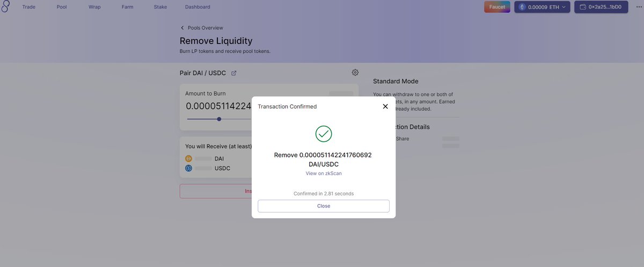Screen dimensions: 644x267
Task: Click the Remove Liquidity heading
Action: (x=216, y=41)
